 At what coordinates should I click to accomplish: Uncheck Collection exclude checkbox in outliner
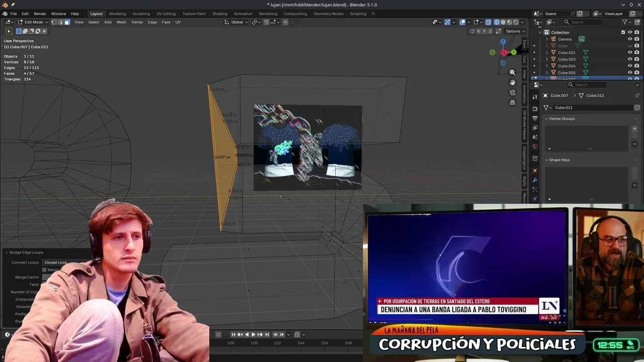[623, 32]
